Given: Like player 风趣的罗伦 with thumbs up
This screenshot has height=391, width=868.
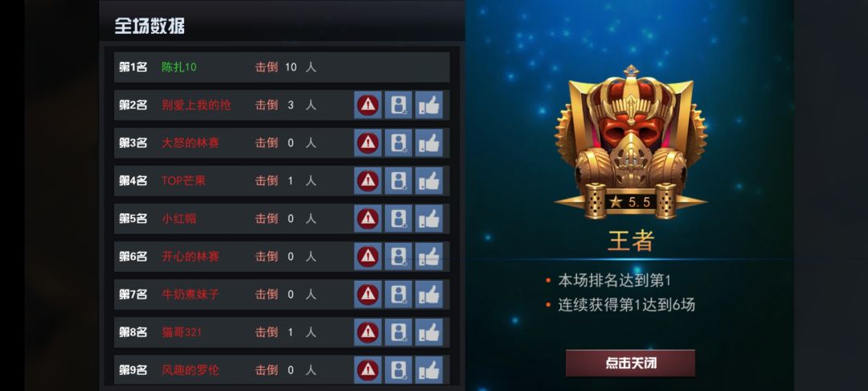Looking at the screenshot, I should 429,370.
